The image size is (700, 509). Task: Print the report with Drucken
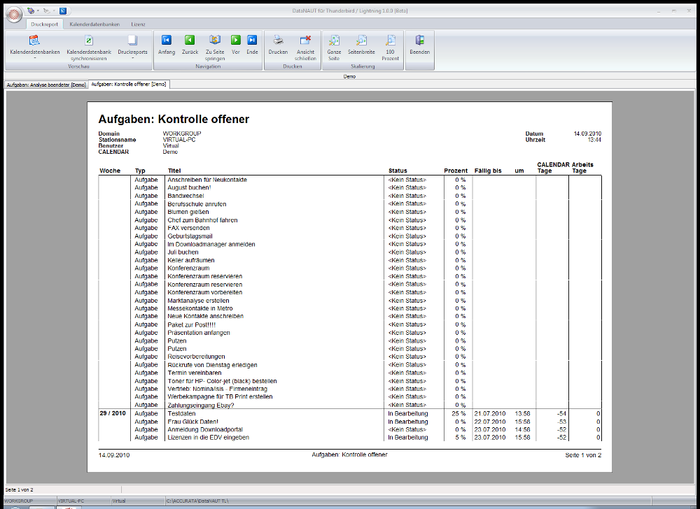click(x=278, y=45)
